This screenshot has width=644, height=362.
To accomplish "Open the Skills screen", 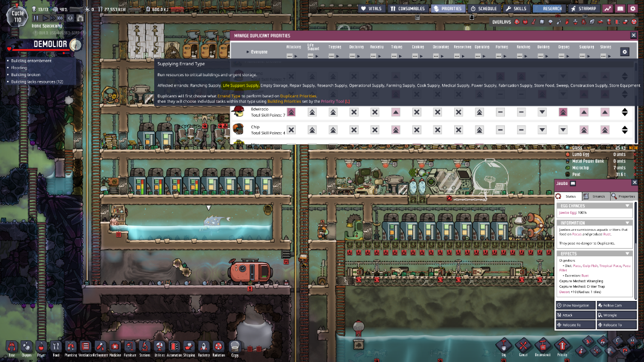I will coord(516,8).
